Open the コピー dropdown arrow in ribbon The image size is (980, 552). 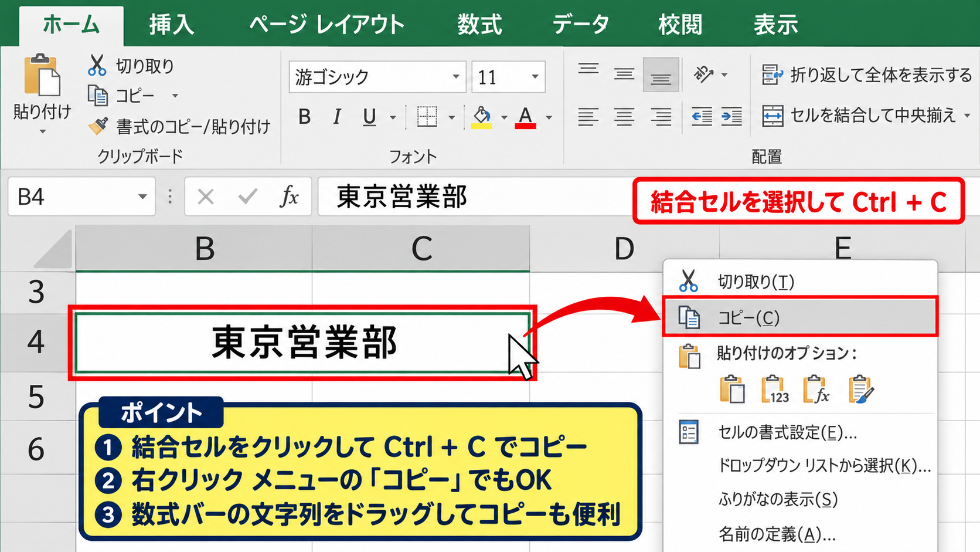coord(175,96)
